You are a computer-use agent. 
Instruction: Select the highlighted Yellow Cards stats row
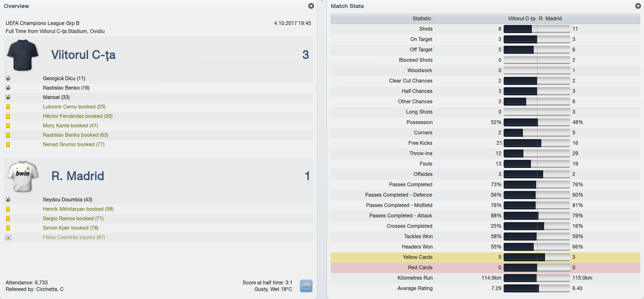coord(485,257)
